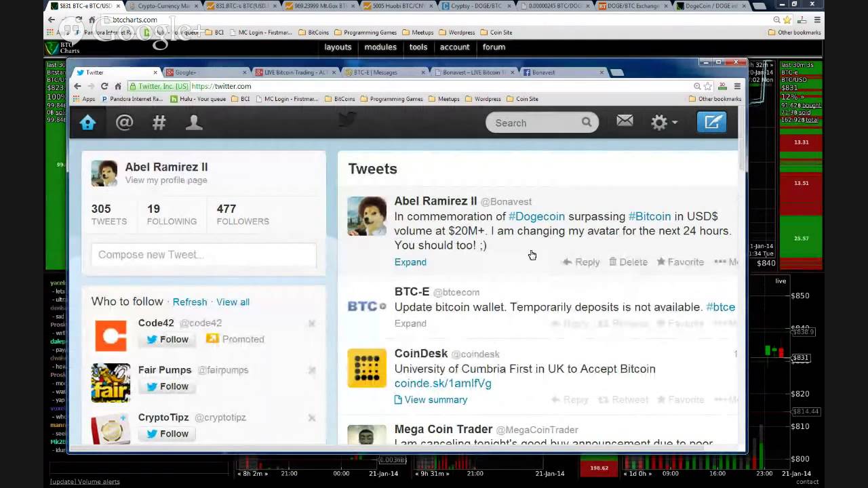The width and height of the screenshot is (868, 488).
Task: Click the #btce hashtag
Action: pyautogui.click(x=720, y=307)
